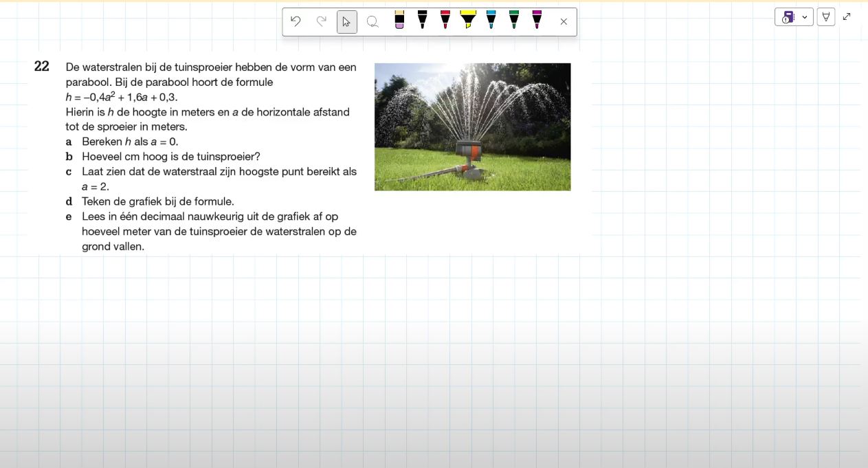Pick the eraser tool with pink tip
This screenshot has height=468, width=868.
[x=399, y=20]
